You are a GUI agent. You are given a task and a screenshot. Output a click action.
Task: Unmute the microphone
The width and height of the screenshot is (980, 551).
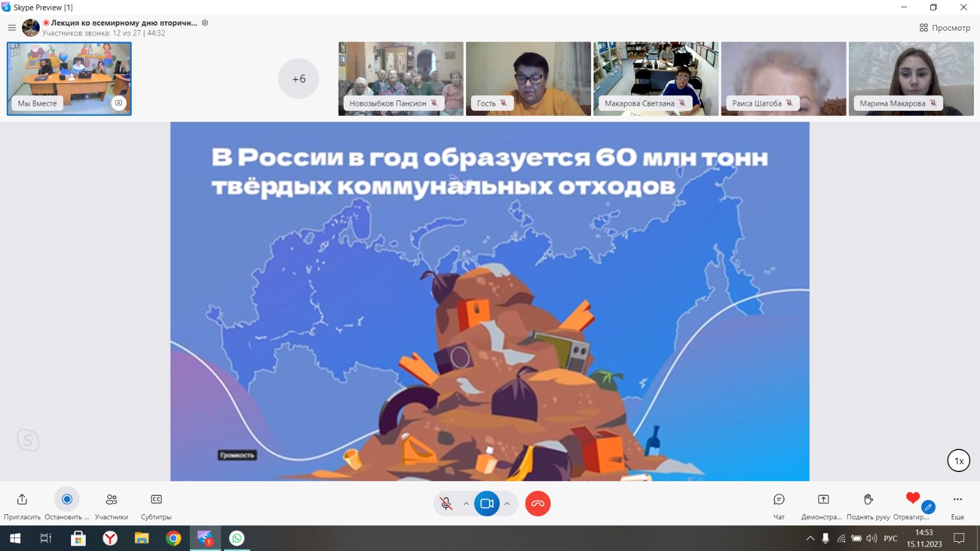point(447,504)
